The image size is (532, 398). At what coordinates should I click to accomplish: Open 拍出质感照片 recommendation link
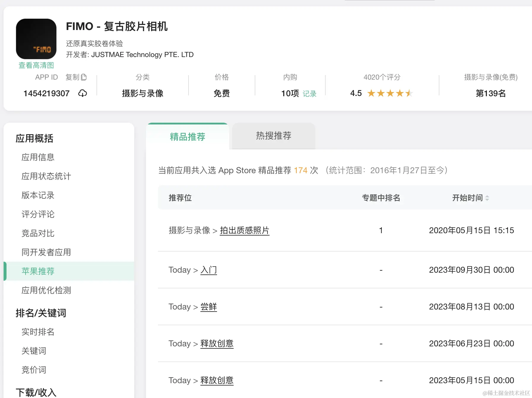[245, 230]
